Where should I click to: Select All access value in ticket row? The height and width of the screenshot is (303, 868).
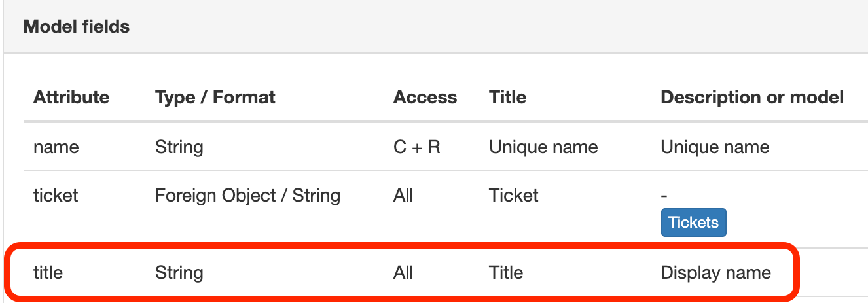point(403,195)
